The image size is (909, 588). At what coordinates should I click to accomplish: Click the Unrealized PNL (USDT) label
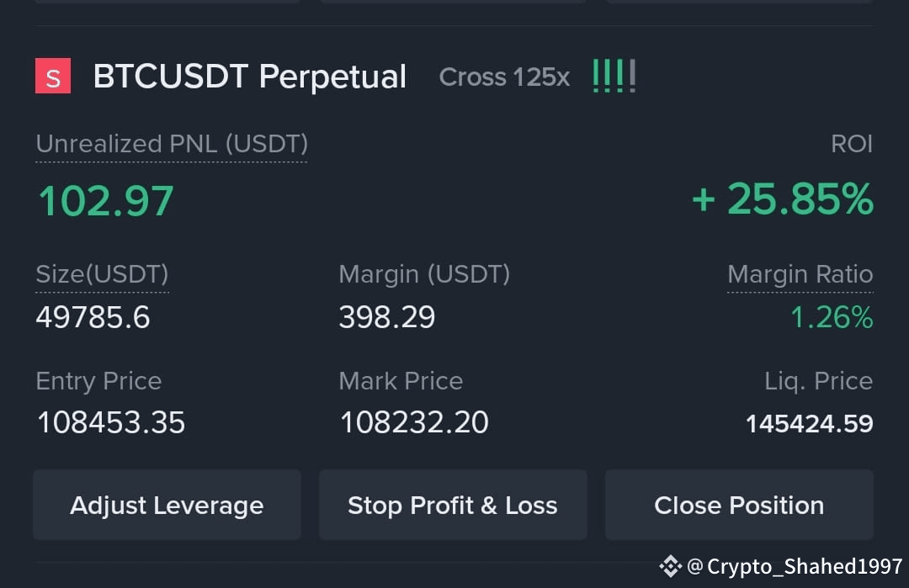pos(172,145)
